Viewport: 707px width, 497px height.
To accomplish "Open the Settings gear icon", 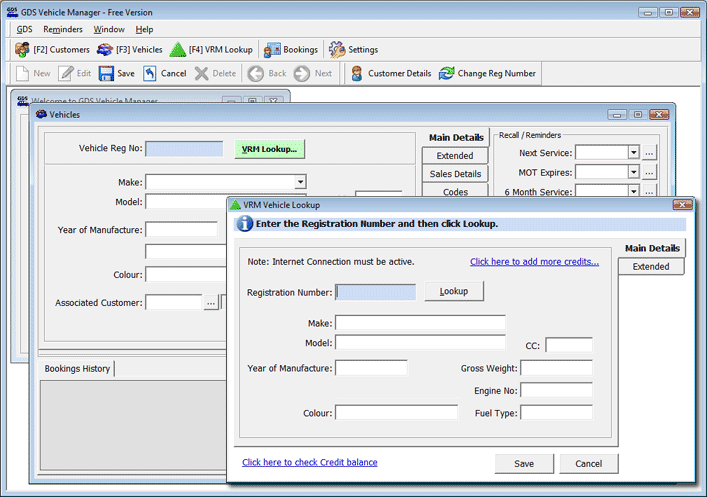I will [337, 50].
